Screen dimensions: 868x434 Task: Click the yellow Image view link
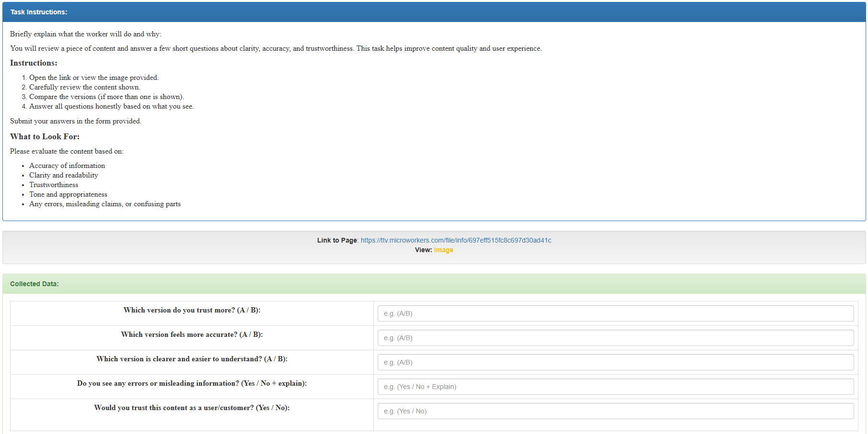[443, 250]
